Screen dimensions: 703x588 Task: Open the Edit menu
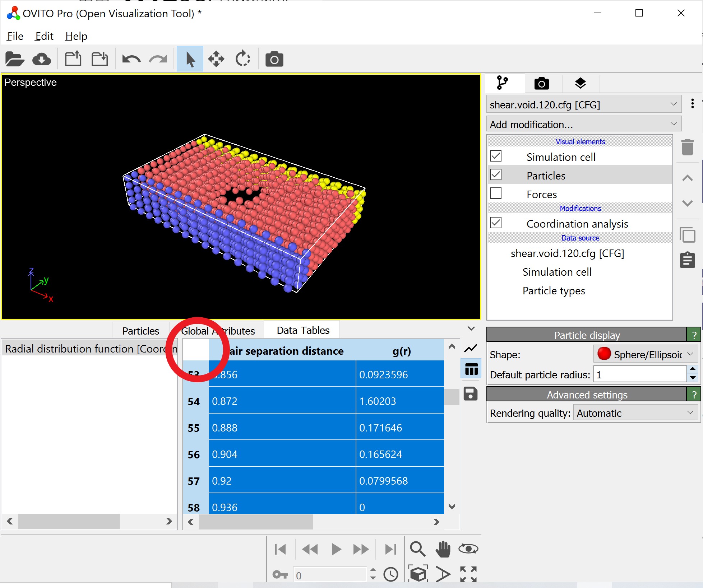pos(44,36)
